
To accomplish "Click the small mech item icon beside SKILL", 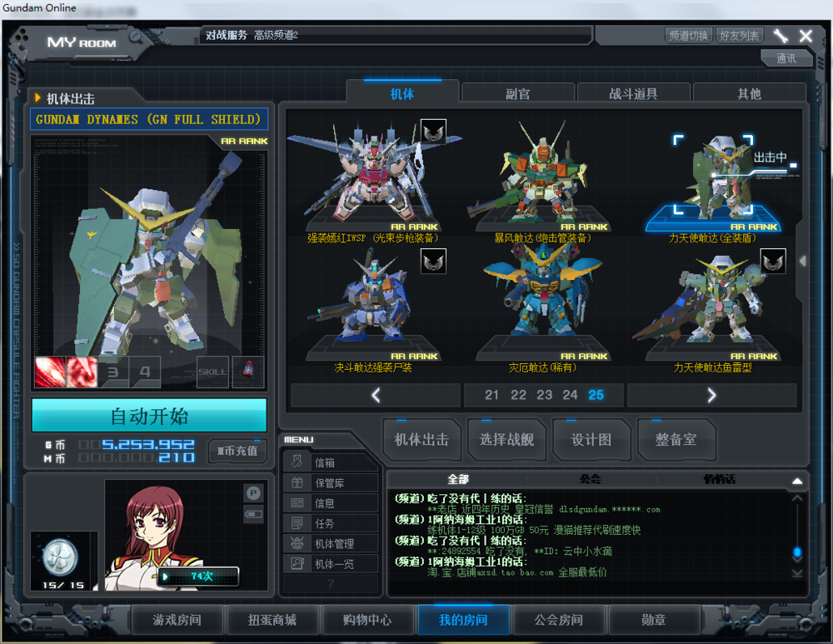I will click(247, 372).
